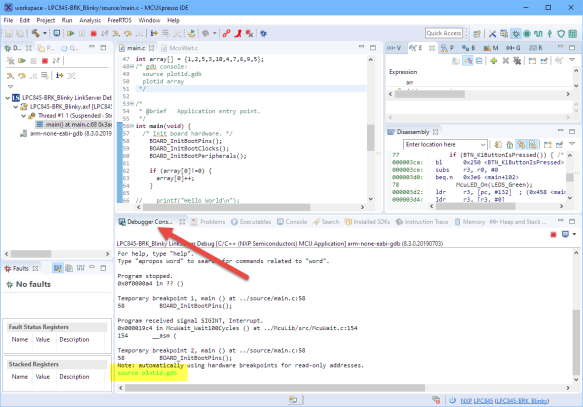Viewport: 583px width, 407px height.
Task: Collapse the Thread #1 tree node
Action: (x=23, y=116)
